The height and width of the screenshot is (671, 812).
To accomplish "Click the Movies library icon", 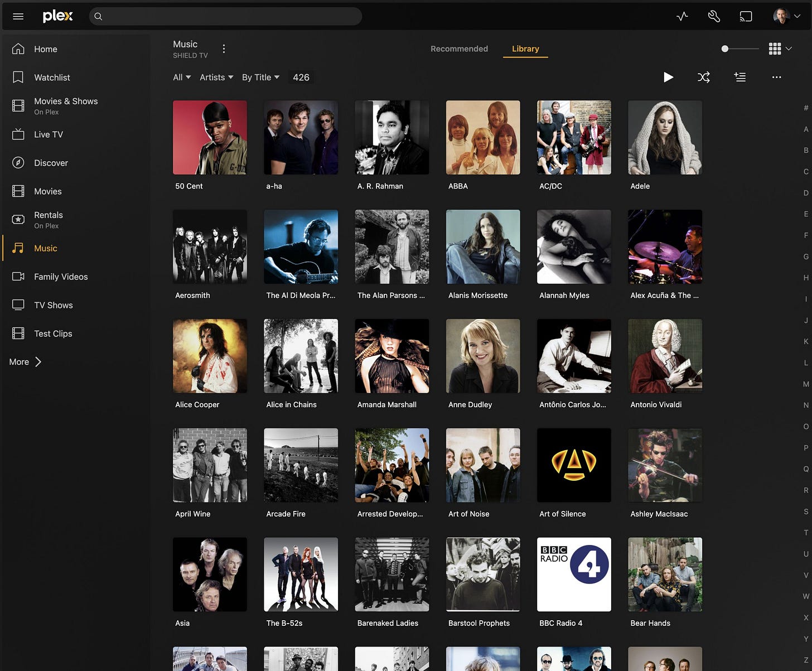I will point(18,191).
